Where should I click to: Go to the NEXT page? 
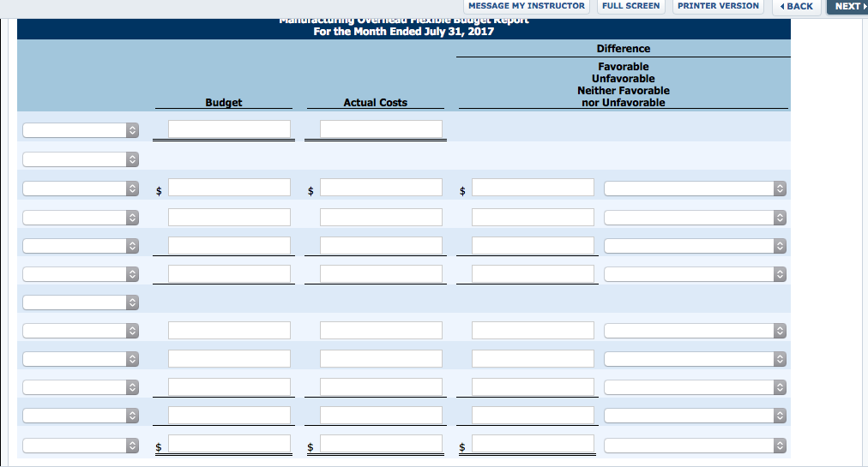pyautogui.click(x=847, y=7)
